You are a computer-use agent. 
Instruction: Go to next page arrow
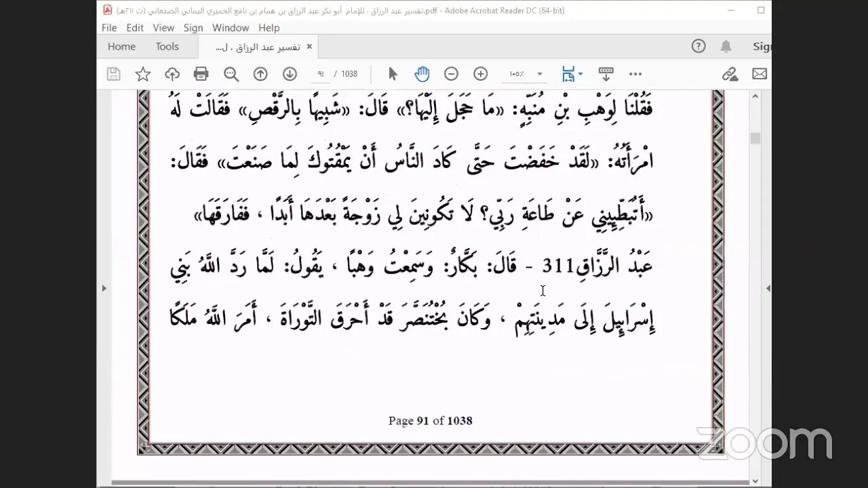tap(290, 75)
